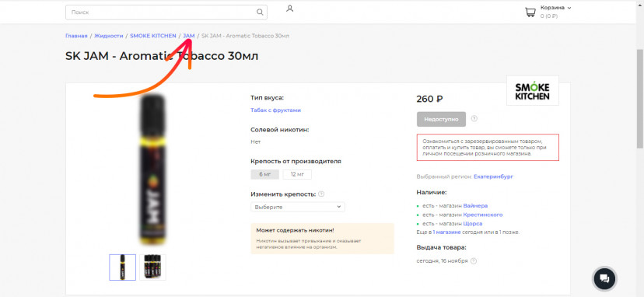Expand the Корзина dropdown arrow
Image resolution: width=644 pixels, height=297 pixels.
coord(569,8)
